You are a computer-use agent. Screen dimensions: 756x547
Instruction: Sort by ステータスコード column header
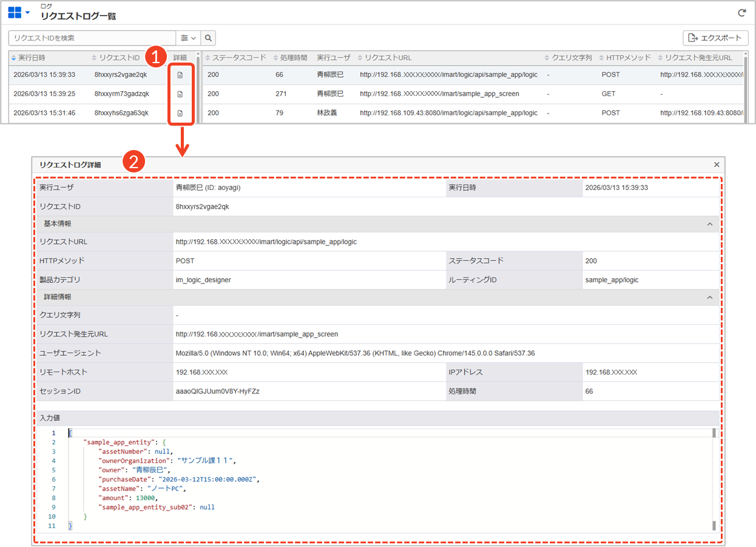point(239,58)
